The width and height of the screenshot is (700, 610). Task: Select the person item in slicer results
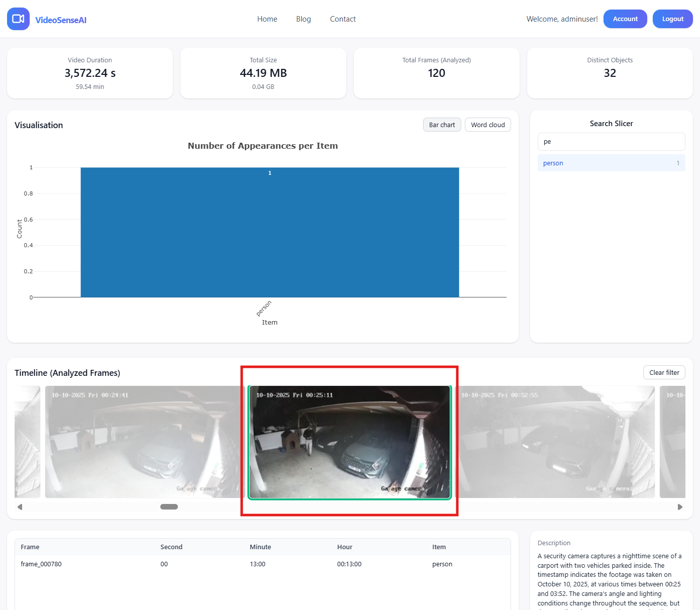(611, 163)
